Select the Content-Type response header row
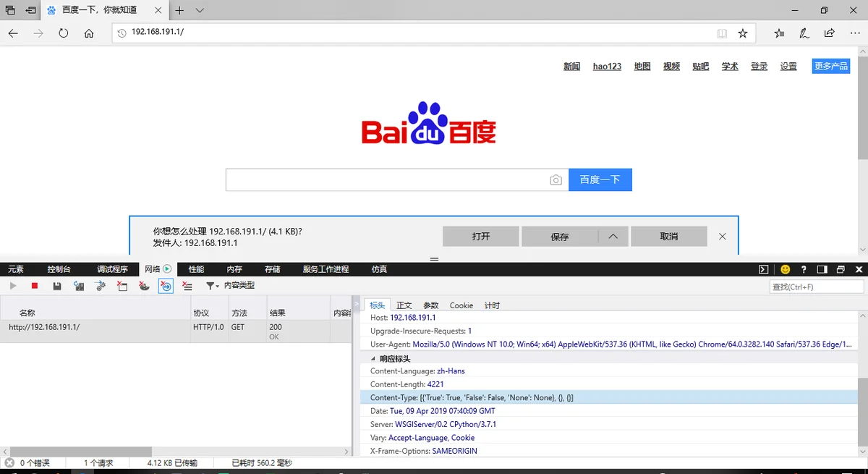 [609, 397]
